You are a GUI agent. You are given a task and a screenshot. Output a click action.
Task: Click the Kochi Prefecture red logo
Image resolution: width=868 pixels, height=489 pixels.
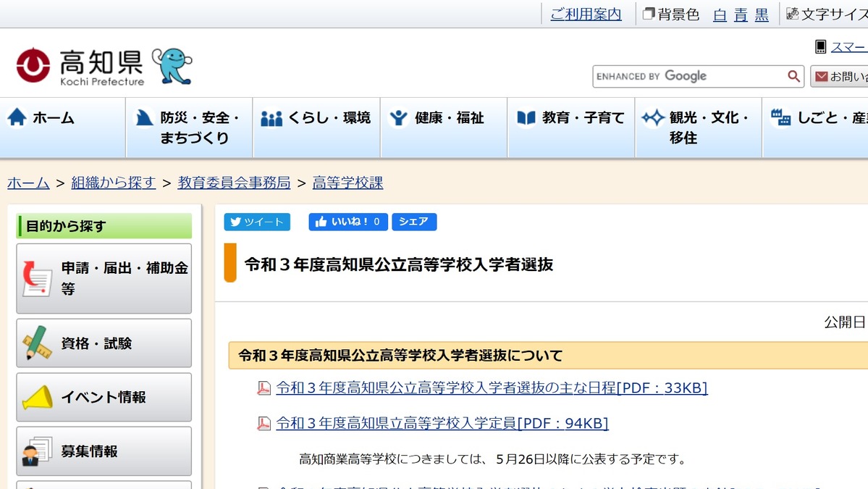(x=33, y=65)
